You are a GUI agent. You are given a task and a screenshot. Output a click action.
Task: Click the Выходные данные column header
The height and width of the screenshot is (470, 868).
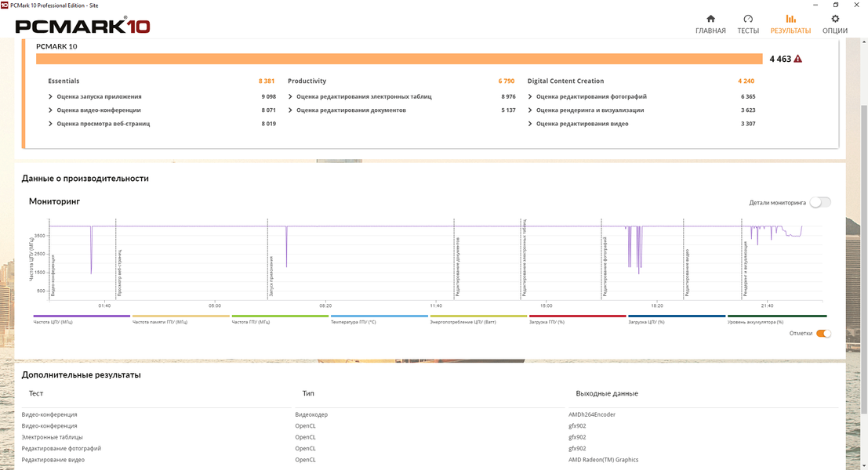click(607, 394)
